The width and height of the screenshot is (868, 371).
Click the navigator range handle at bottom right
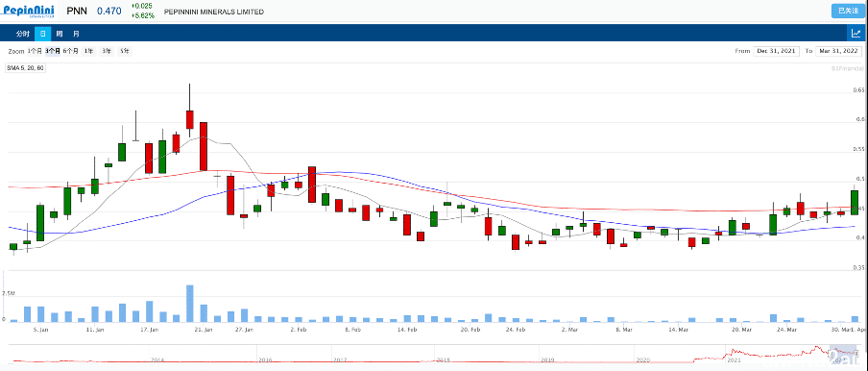(856, 353)
